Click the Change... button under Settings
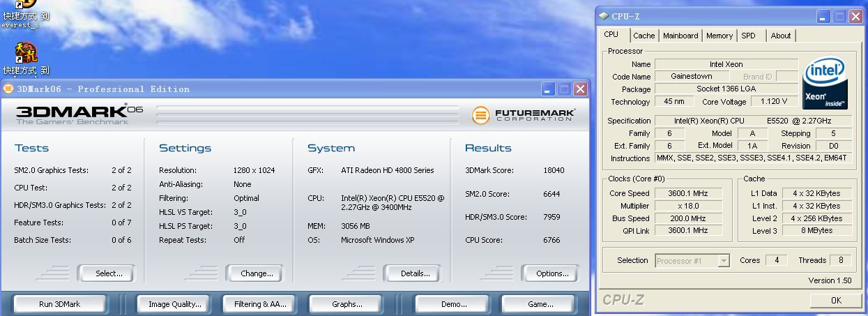The image size is (868, 316). [x=254, y=273]
